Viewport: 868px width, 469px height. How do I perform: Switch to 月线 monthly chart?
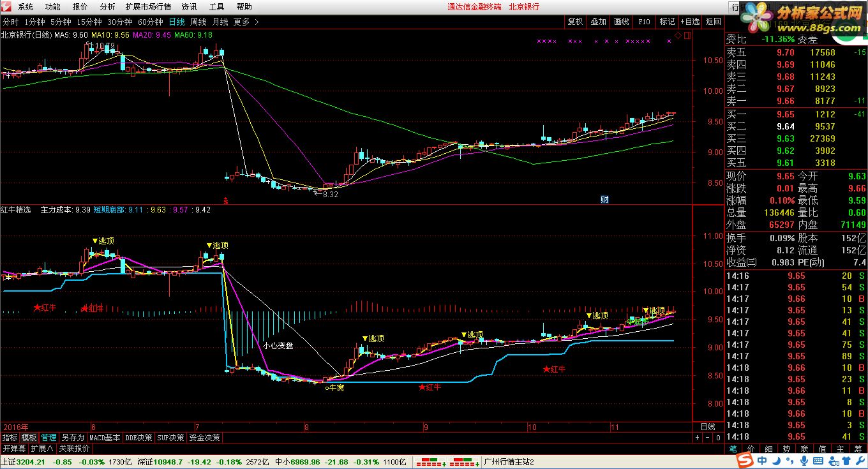(220, 22)
